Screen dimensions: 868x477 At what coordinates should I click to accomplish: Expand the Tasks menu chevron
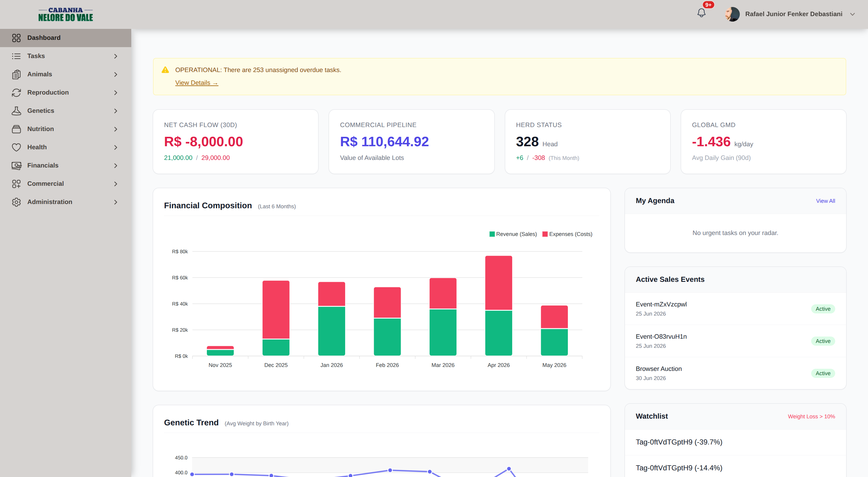tap(115, 56)
